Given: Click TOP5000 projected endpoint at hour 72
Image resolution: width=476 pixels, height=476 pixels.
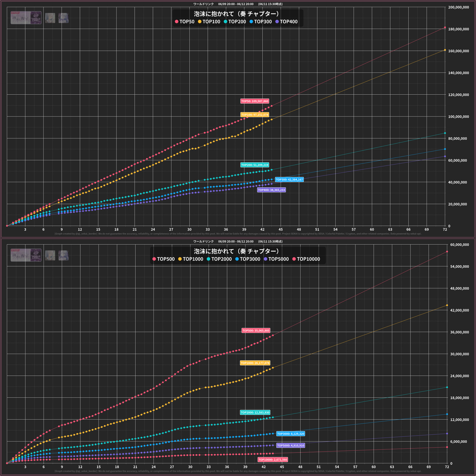Looking at the screenshot, I should point(447,434).
